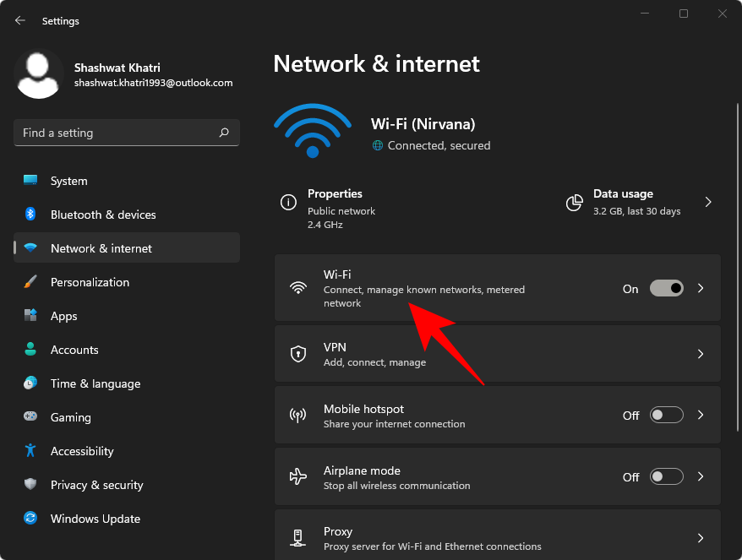Open the Gaming settings section
Image resolution: width=742 pixels, height=560 pixels.
[70, 417]
